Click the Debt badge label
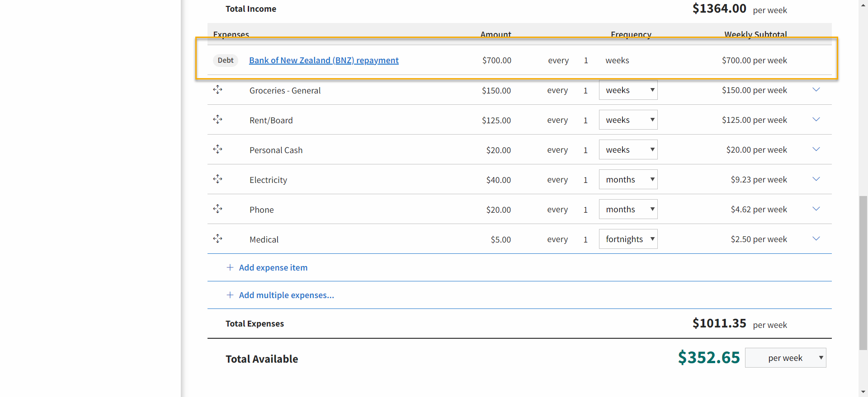The height and width of the screenshot is (397, 868). click(226, 60)
